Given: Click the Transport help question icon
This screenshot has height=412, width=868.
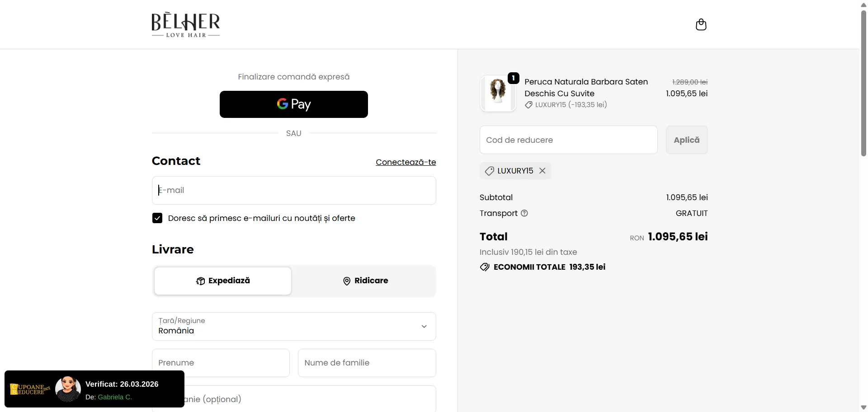Looking at the screenshot, I should click(524, 213).
